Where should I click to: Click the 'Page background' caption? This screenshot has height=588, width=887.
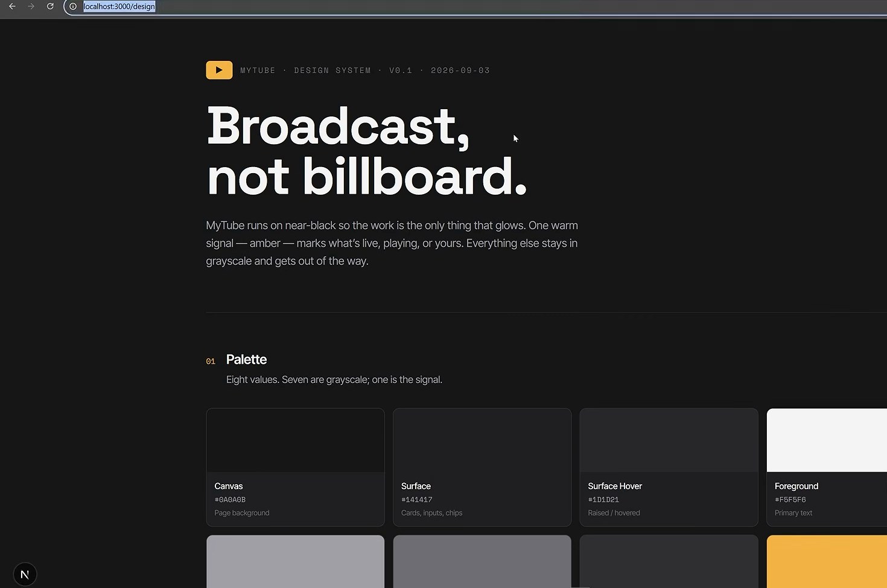coord(242,513)
